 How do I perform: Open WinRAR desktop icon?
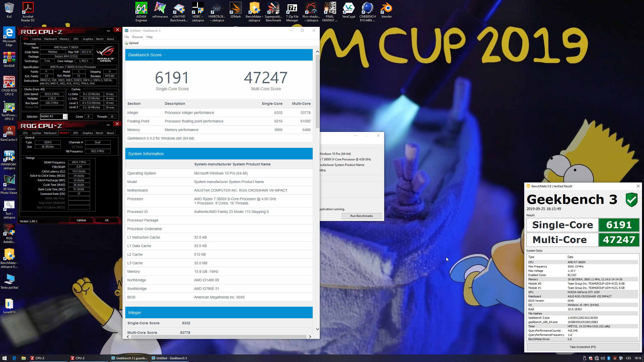(x=9, y=60)
